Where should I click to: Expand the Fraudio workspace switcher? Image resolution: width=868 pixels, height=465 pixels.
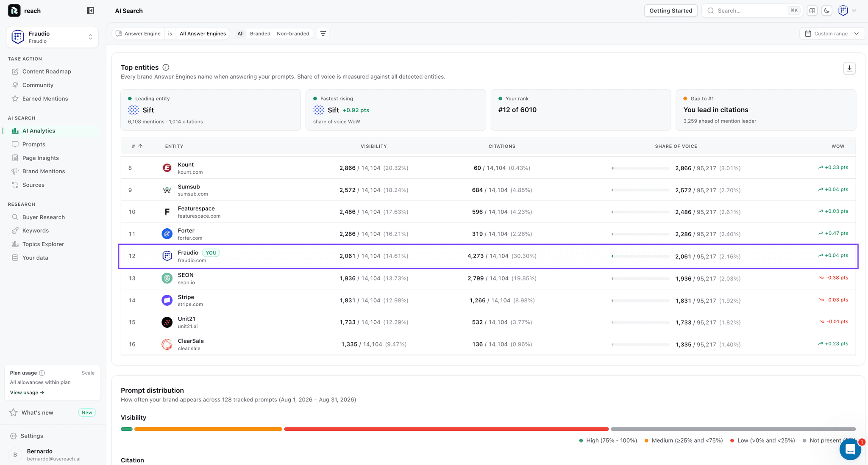(53, 37)
